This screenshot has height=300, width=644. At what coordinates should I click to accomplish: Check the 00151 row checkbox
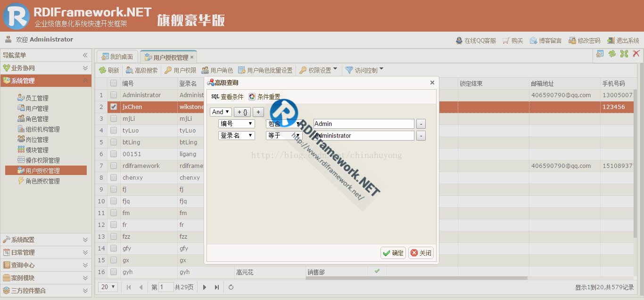114,154
